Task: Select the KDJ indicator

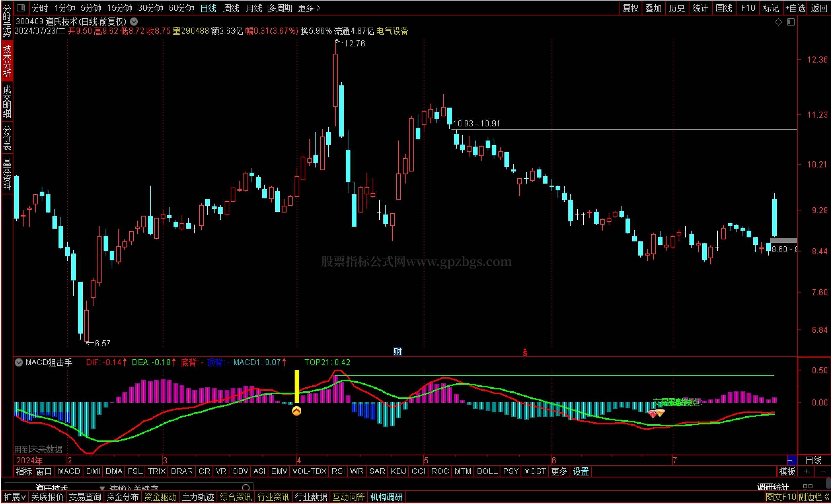Action: (398, 472)
